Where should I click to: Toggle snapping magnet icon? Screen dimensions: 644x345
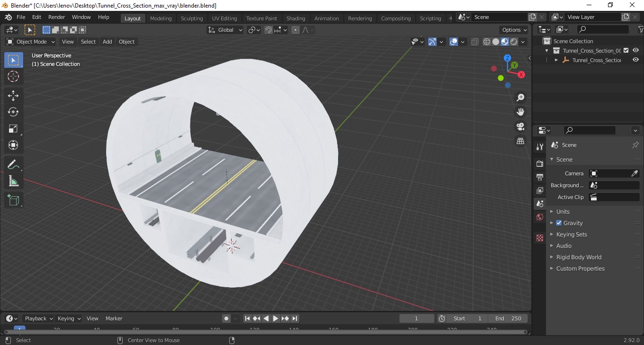click(268, 30)
